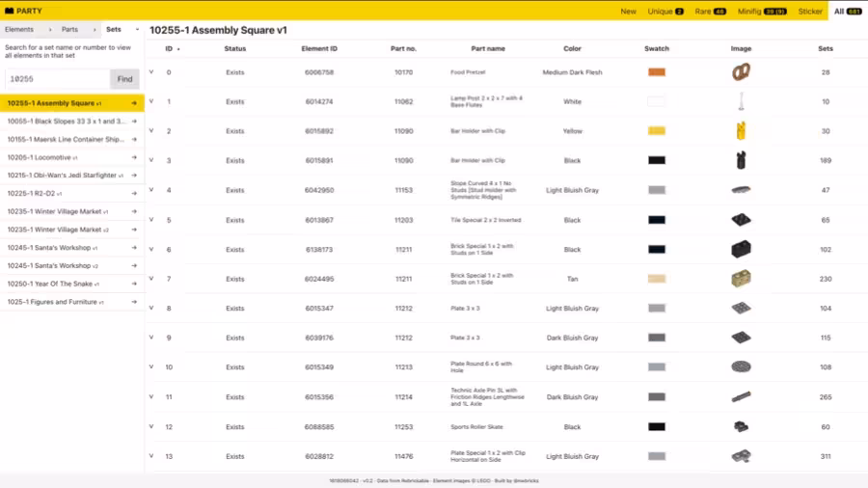Expand row 5 Tile Special 2 x 2 Inverted
Image resolution: width=868 pixels, height=488 pixels.
click(x=151, y=220)
